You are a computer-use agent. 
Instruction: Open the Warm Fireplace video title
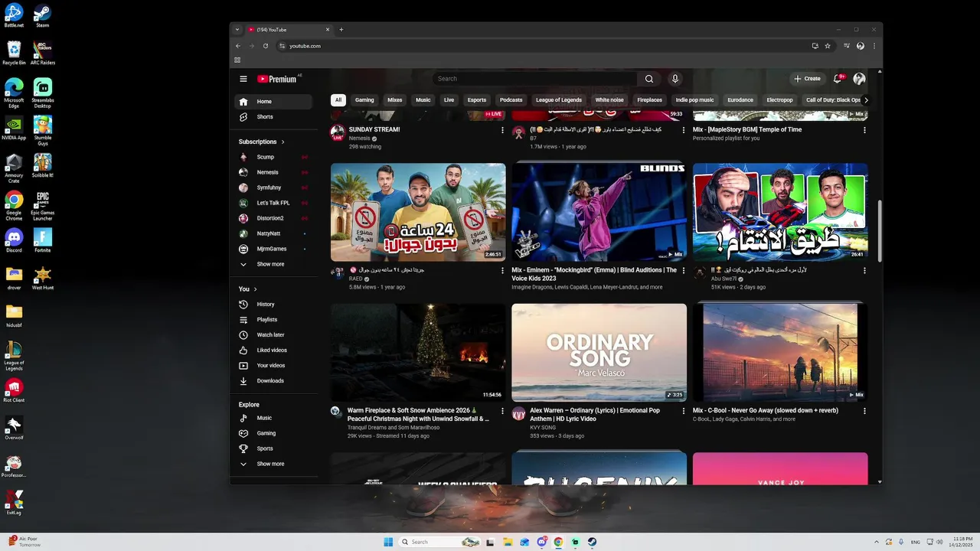[x=418, y=415]
